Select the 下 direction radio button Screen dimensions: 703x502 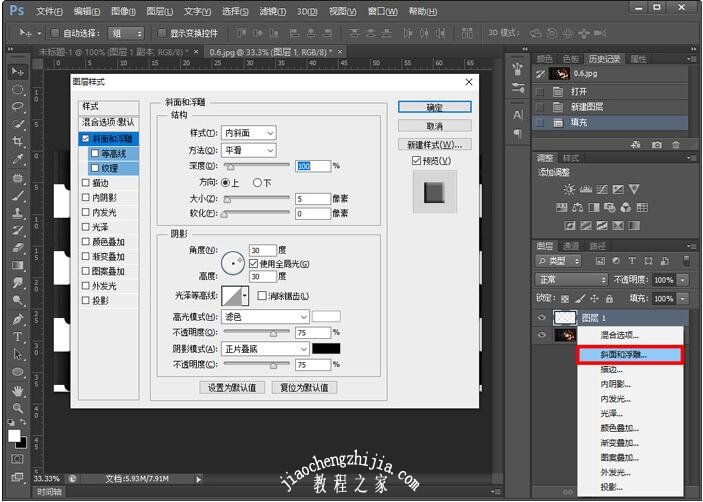(x=257, y=183)
